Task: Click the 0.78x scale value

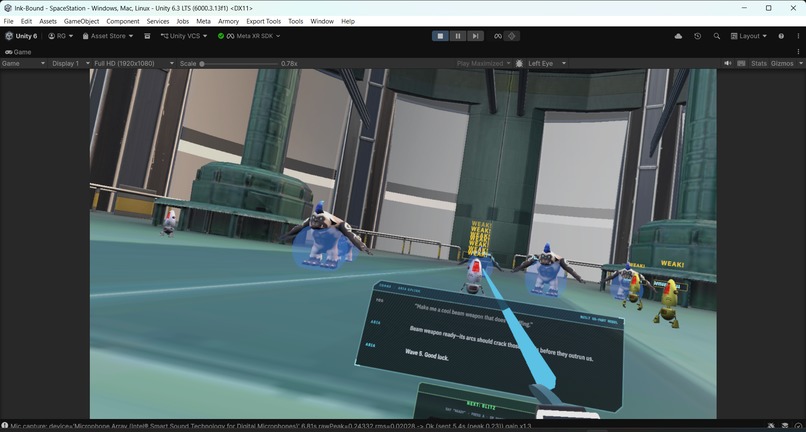Action: 289,63
